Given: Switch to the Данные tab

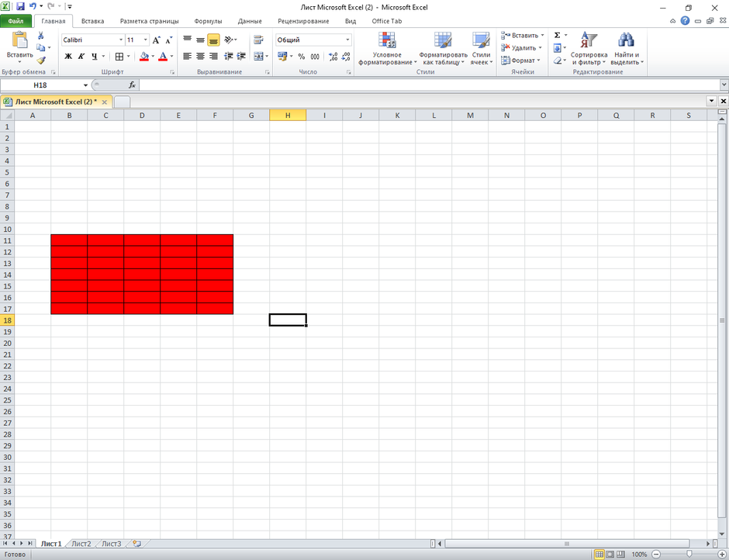Looking at the screenshot, I should [x=250, y=21].
